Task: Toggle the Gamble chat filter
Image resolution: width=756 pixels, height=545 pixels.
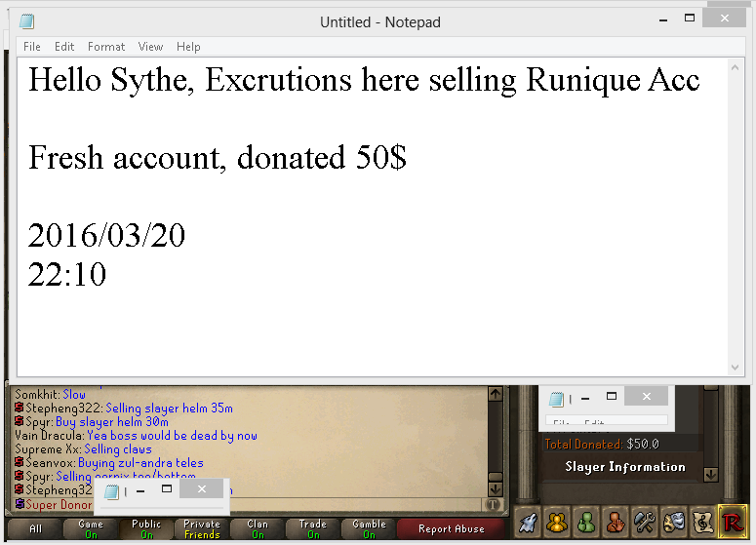Action: [369, 528]
